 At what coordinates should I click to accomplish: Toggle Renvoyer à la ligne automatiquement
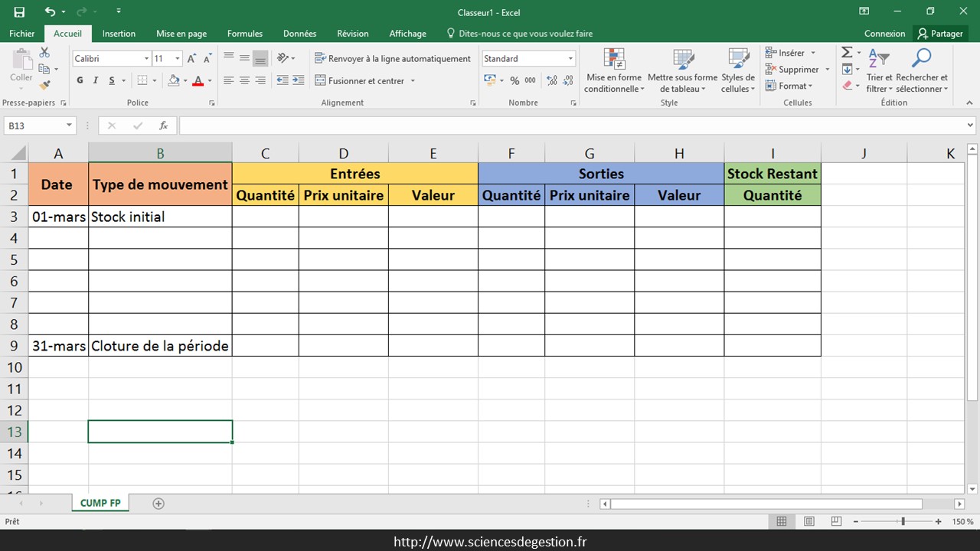click(393, 58)
